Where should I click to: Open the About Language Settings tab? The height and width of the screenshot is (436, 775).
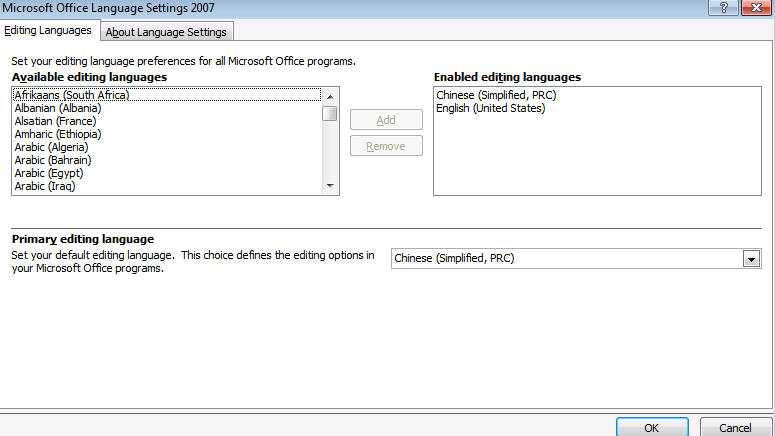(166, 32)
